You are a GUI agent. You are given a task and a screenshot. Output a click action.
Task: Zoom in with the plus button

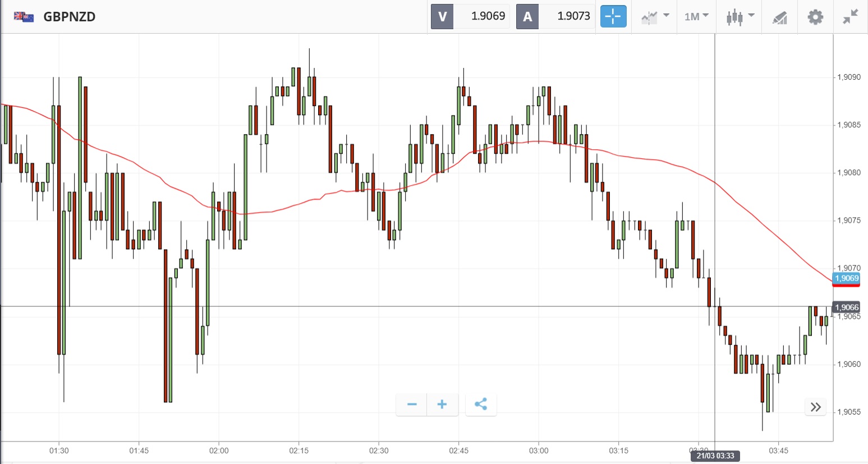click(442, 405)
